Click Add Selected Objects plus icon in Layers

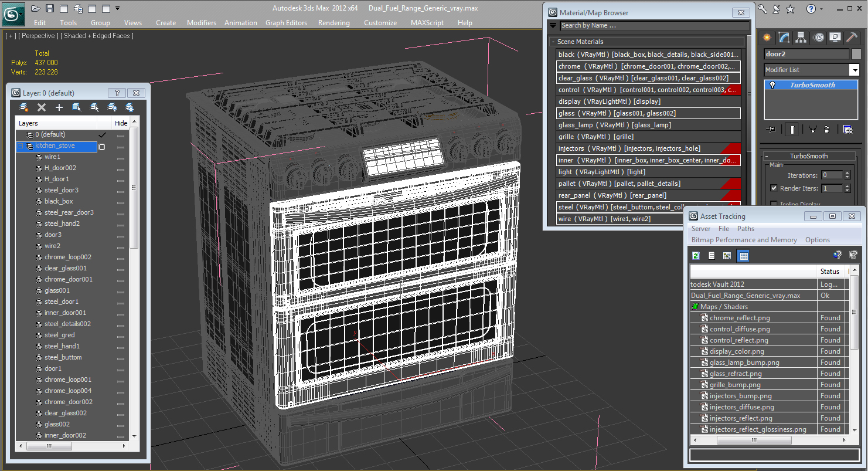[59, 107]
